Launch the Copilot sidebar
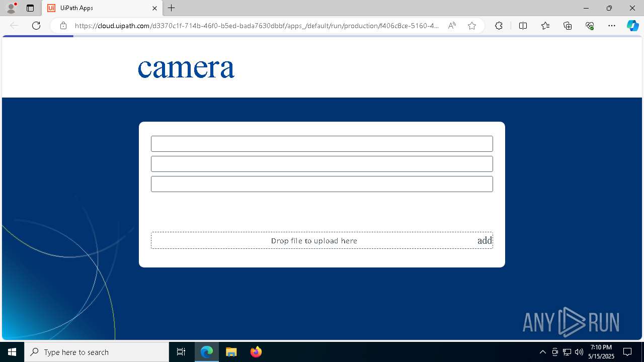 [632, 26]
